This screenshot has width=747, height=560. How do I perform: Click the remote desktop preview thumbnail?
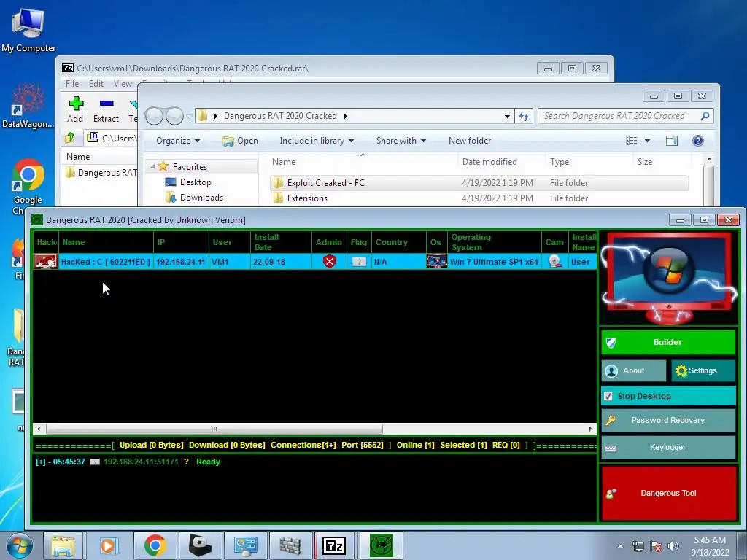tap(669, 278)
